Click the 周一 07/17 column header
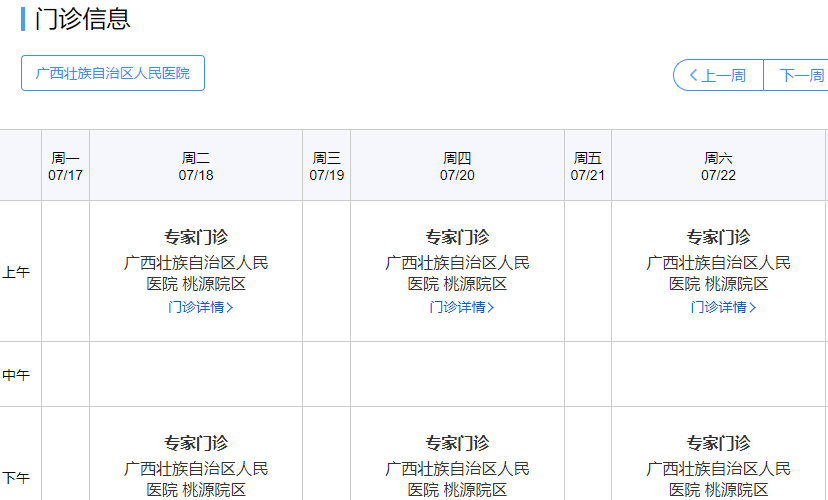828x500 pixels. [65, 166]
